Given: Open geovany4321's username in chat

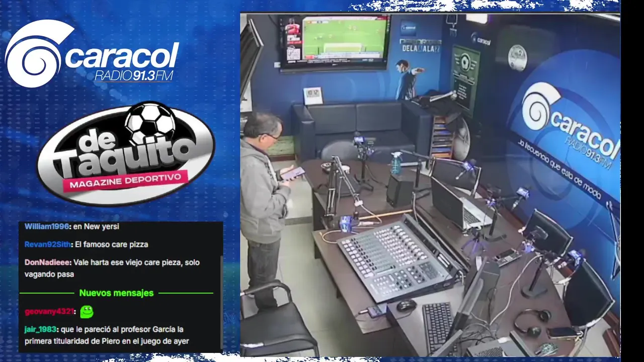Looking at the screenshot, I should click(x=49, y=312).
